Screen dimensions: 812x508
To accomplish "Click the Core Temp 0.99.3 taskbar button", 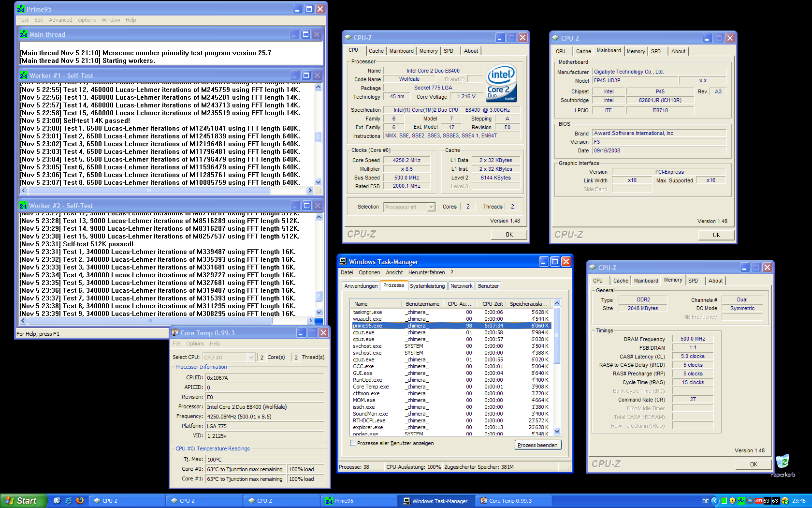I will tap(514, 501).
